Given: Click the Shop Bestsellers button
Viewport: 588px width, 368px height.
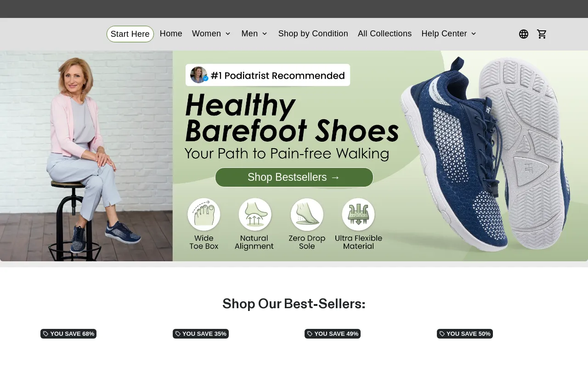Looking at the screenshot, I should 294,177.
